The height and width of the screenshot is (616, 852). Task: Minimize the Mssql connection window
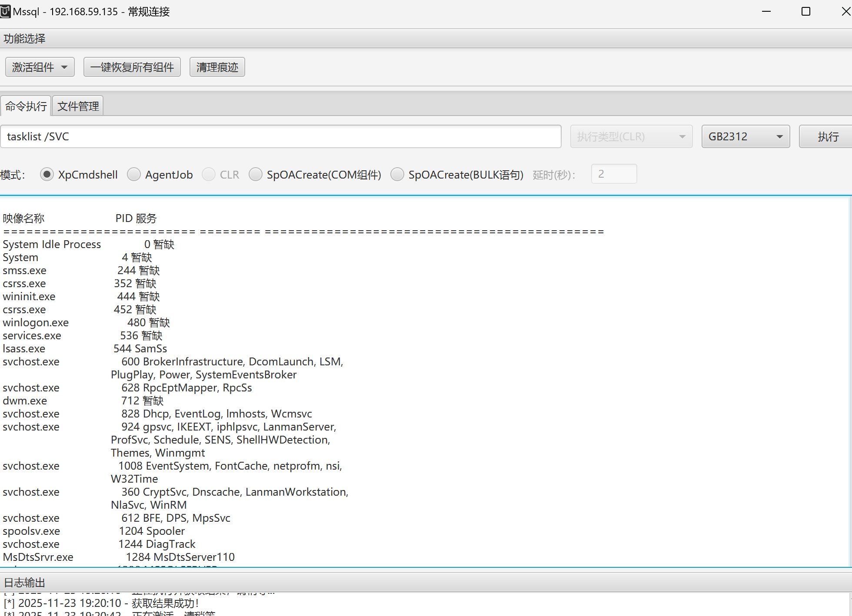[x=766, y=12]
